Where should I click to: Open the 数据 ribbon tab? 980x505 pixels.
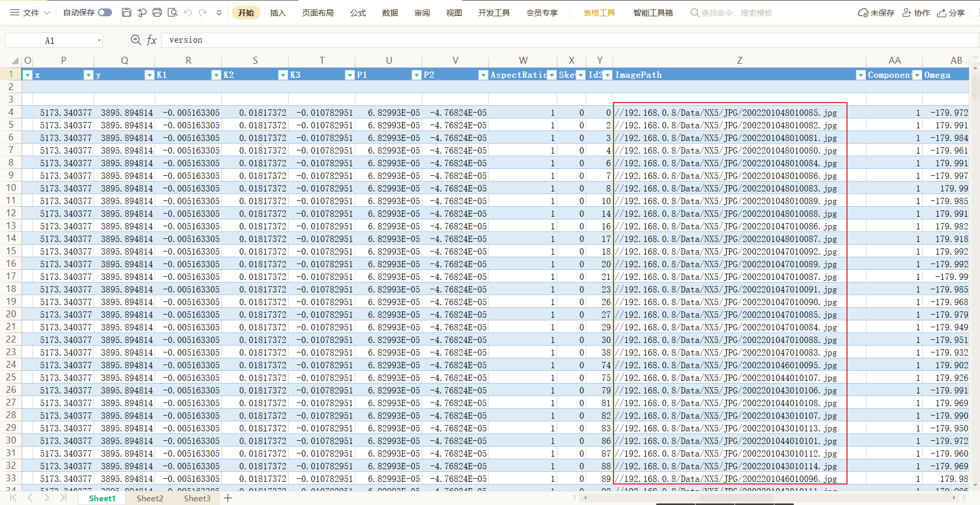[390, 13]
